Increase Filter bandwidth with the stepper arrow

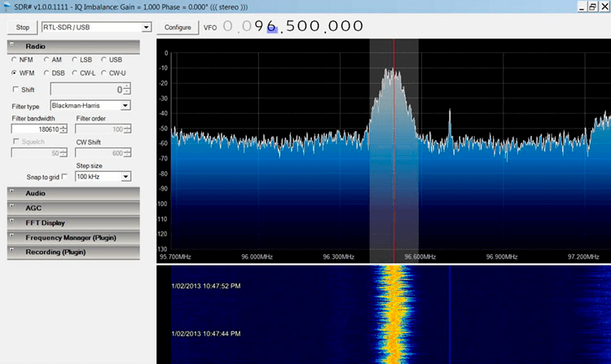[64, 126]
